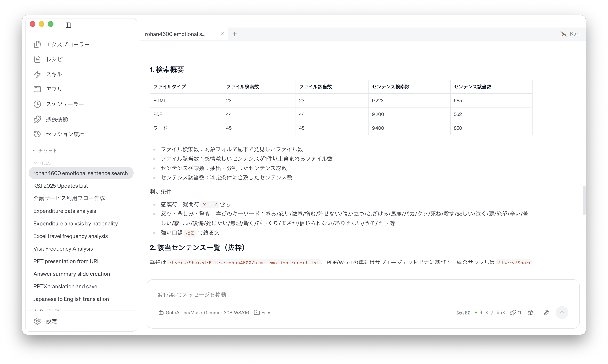Open Answer summary slide creation chat
Viewport: 608px width, 364px height.
(72, 274)
